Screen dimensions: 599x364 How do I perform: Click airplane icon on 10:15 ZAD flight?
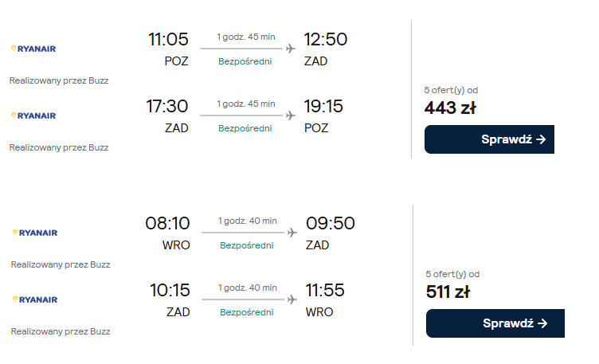coord(292,299)
